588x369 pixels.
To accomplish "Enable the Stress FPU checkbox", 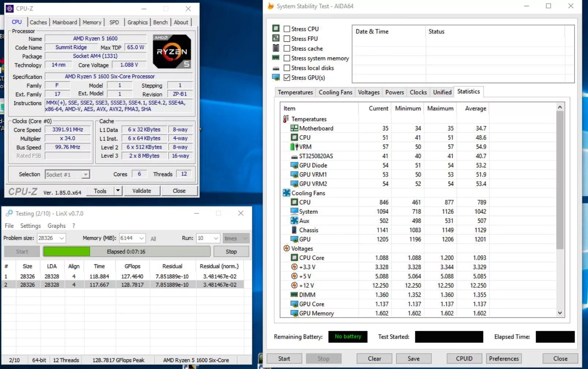I will click(x=287, y=38).
